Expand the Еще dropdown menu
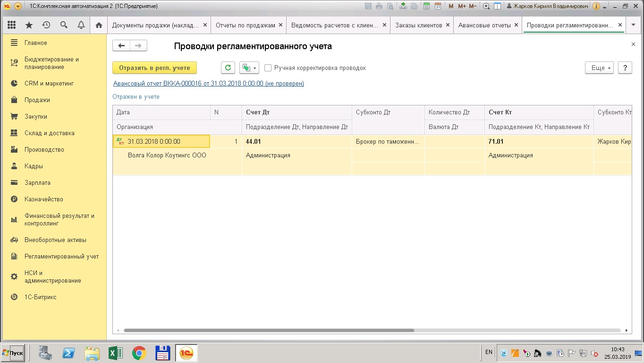644x363 pixels. (599, 68)
